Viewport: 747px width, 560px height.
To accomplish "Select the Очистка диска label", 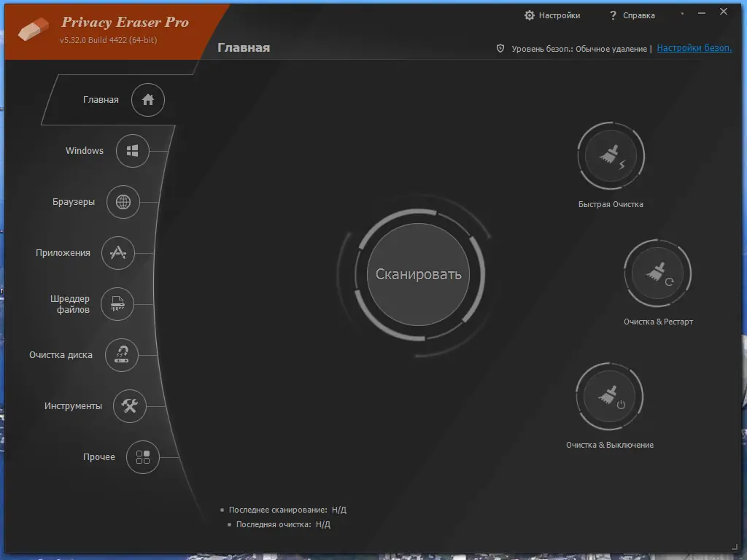I will click(x=61, y=355).
